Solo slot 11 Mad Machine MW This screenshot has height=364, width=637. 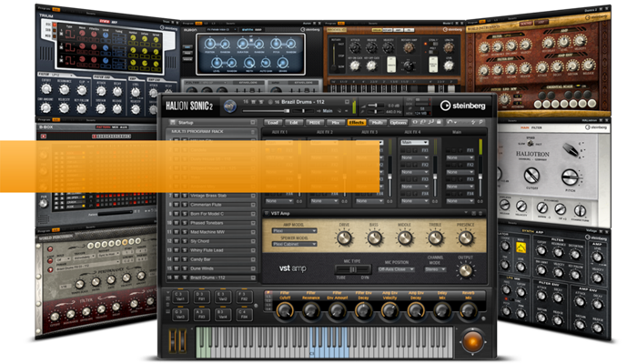point(184,232)
